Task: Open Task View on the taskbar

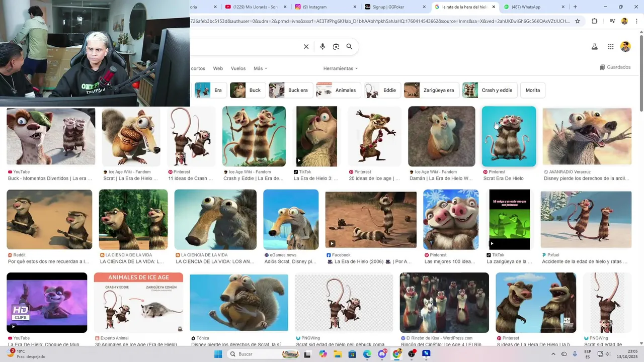Action: pos(307,354)
